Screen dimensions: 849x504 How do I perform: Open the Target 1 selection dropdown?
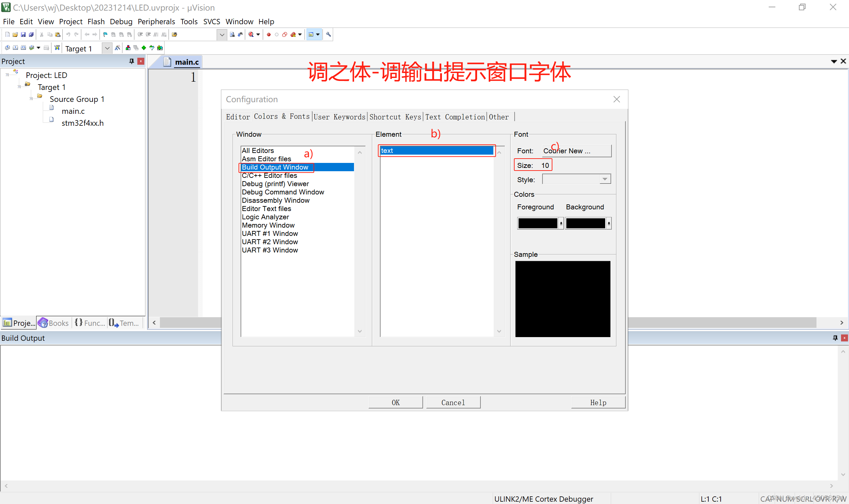[x=107, y=48]
